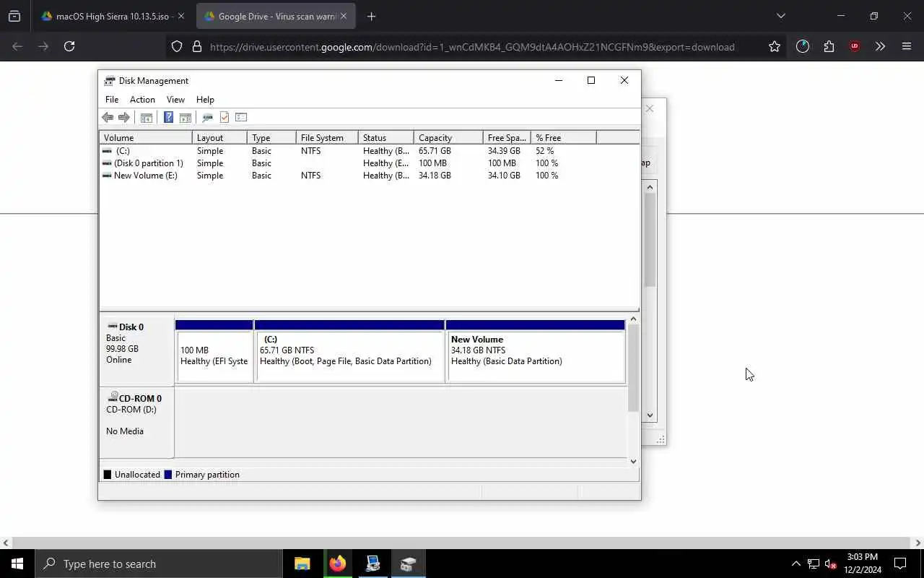Open the Firefox View icon
The width and height of the screenshot is (924, 578).
14,16
